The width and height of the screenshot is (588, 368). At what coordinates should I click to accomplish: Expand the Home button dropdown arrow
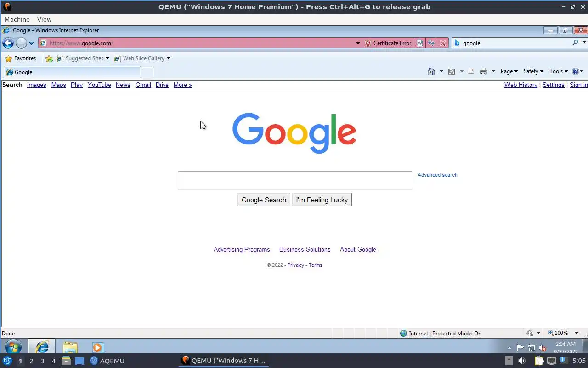tap(441, 71)
